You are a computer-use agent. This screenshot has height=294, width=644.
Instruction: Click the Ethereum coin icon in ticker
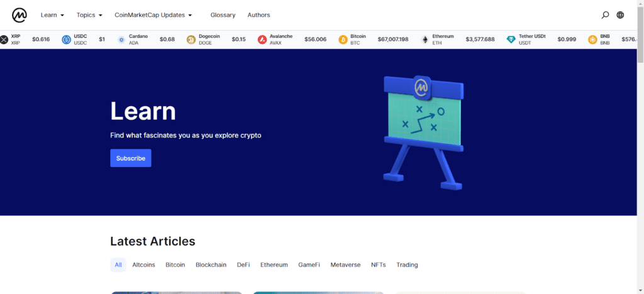coord(425,40)
